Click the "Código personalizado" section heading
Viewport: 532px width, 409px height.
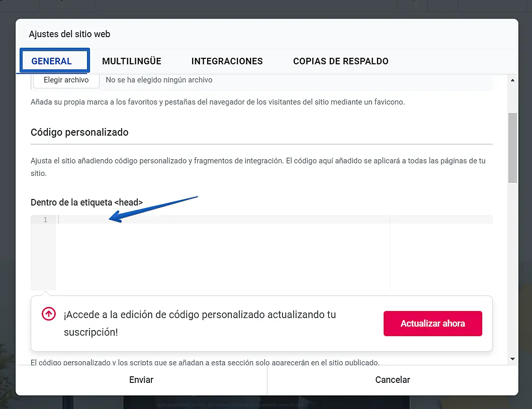click(79, 132)
